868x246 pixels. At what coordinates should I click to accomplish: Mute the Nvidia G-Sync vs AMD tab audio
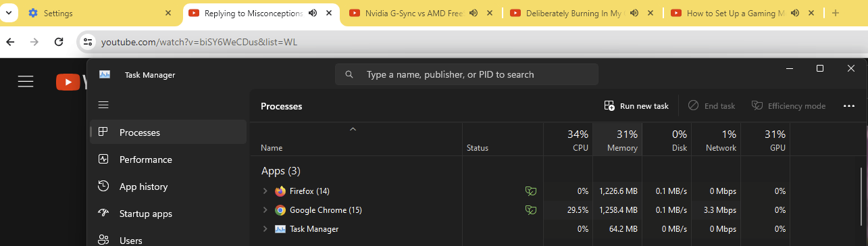tap(473, 13)
